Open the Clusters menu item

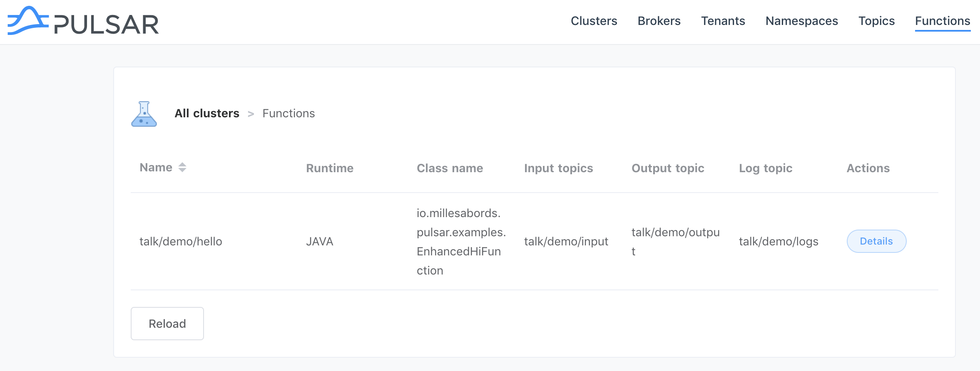594,21
